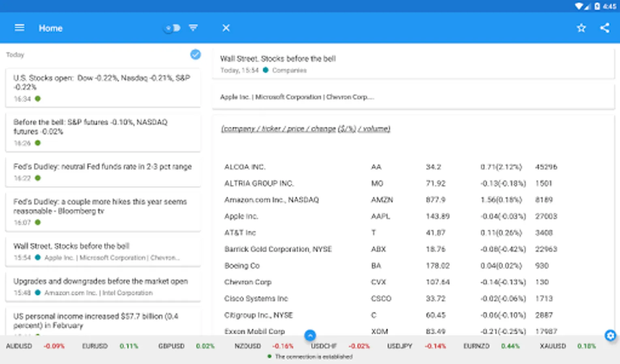Click the column legend '(company / ticker / price...'
This screenshot has width=620, height=364.
(x=305, y=129)
